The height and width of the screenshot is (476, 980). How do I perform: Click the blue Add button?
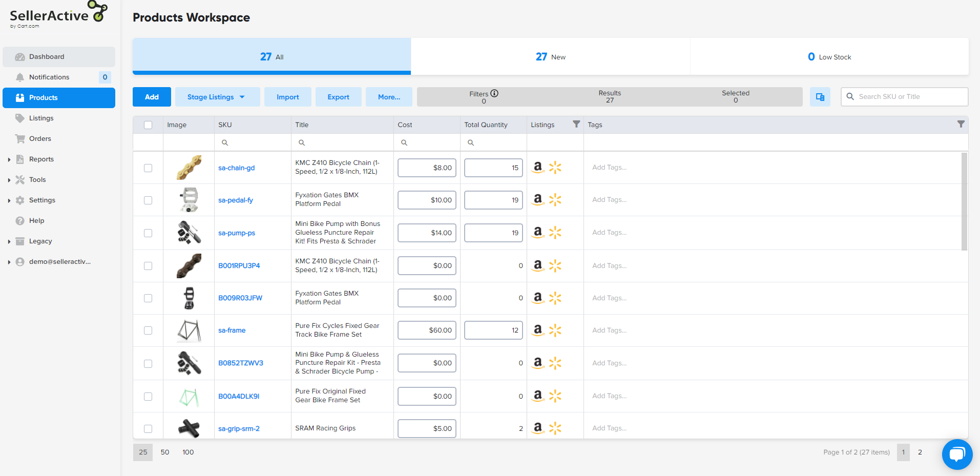(152, 97)
